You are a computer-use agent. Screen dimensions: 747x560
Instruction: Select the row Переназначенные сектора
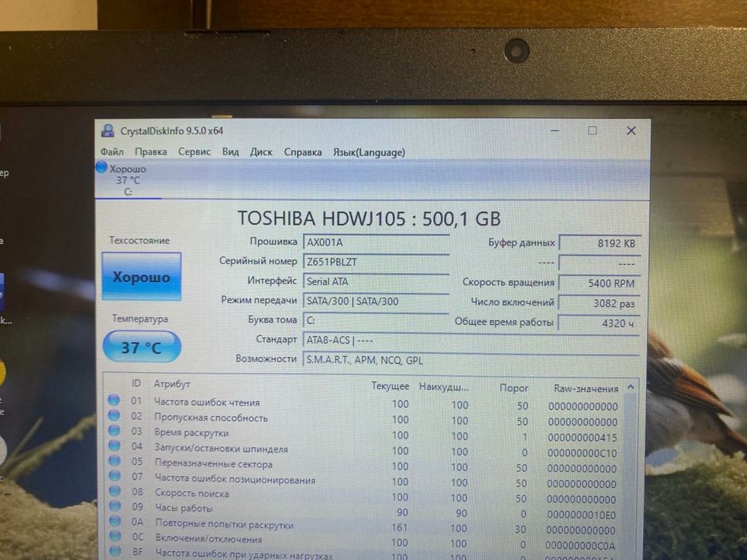tap(364, 466)
